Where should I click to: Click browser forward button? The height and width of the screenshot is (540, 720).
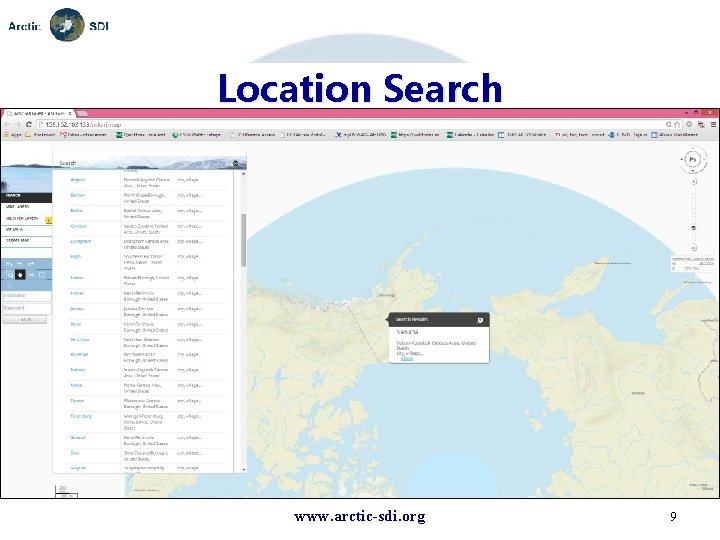pyautogui.click(x=17, y=124)
